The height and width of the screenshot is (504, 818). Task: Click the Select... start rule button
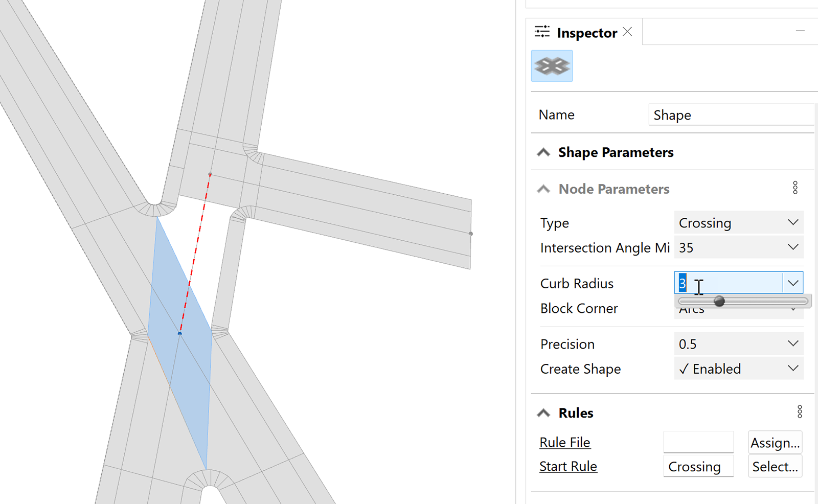point(775,467)
